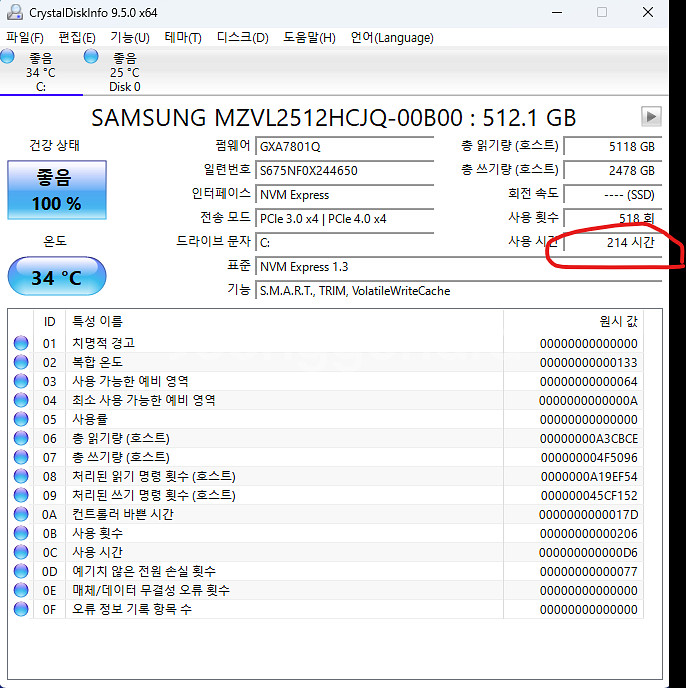Viewport: 686px width, 688px height.
Task: Click the CrystalDiskInfo app icon in title bar
Action: coord(14,12)
